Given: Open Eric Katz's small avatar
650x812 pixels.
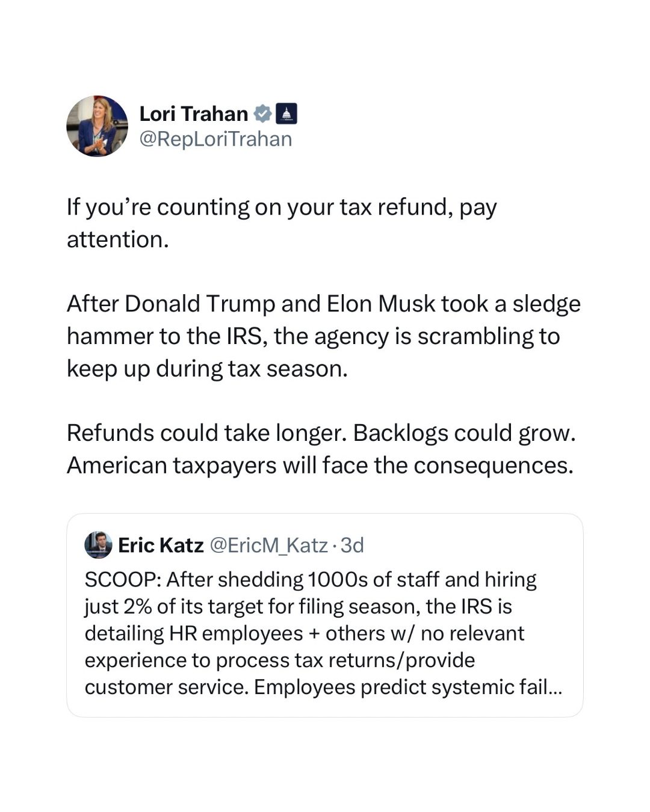Looking at the screenshot, I should (x=98, y=545).
